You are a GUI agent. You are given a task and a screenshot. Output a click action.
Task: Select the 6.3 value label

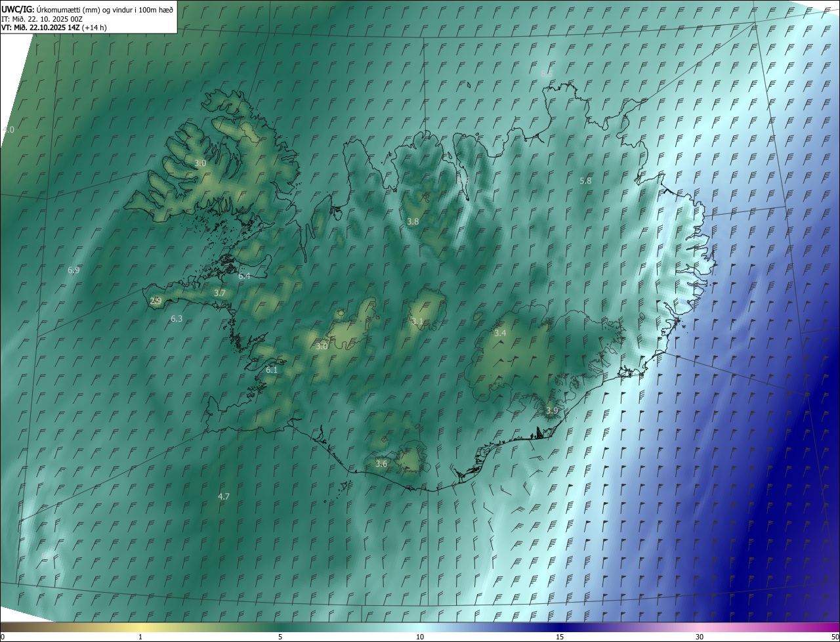pyautogui.click(x=177, y=318)
